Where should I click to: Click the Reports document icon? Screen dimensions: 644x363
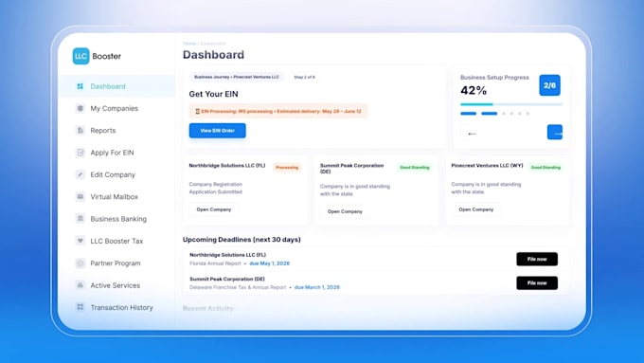pos(80,130)
